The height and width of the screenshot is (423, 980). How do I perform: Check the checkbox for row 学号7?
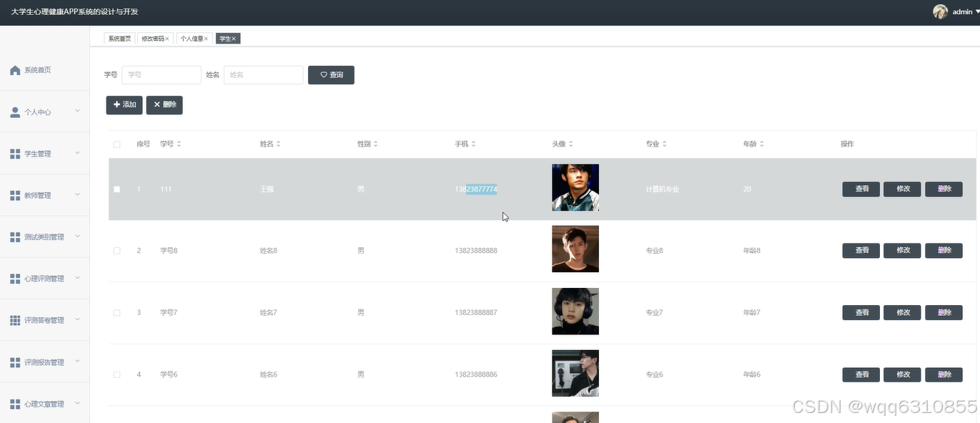pos(117,313)
